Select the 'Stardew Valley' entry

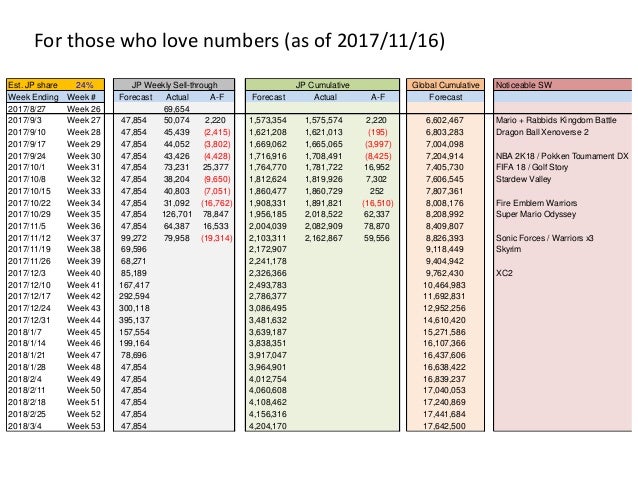tap(523, 179)
